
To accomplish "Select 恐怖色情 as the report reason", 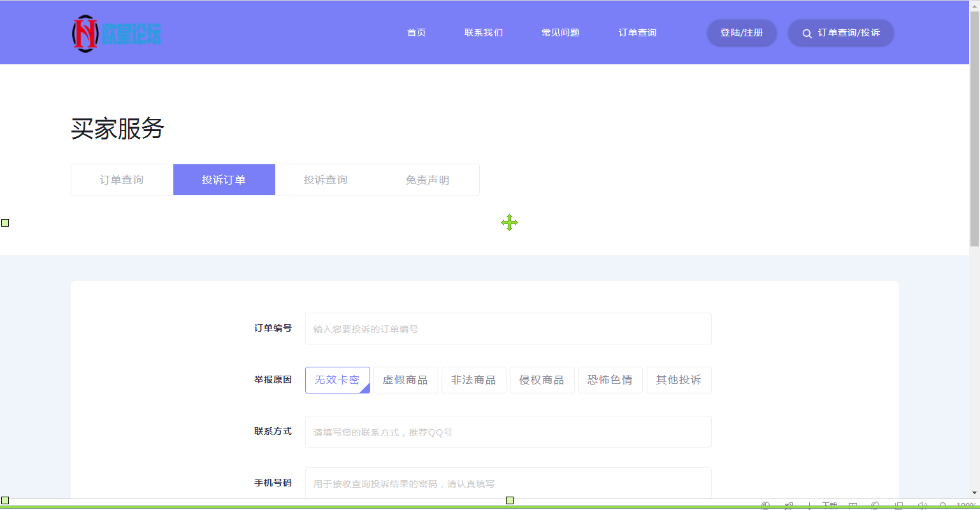I will [610, 379].
